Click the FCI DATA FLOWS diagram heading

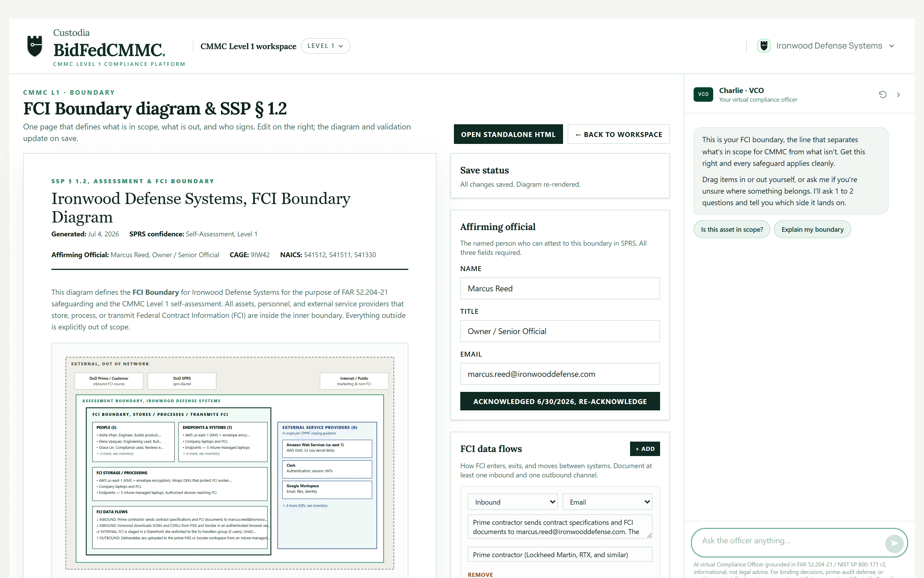(x=112, y=512)
